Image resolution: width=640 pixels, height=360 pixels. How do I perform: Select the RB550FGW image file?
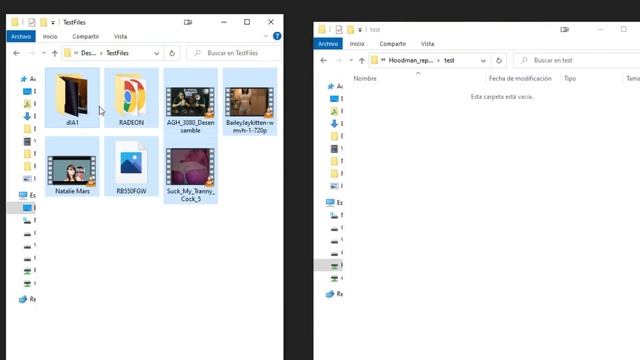pos(131,166)
